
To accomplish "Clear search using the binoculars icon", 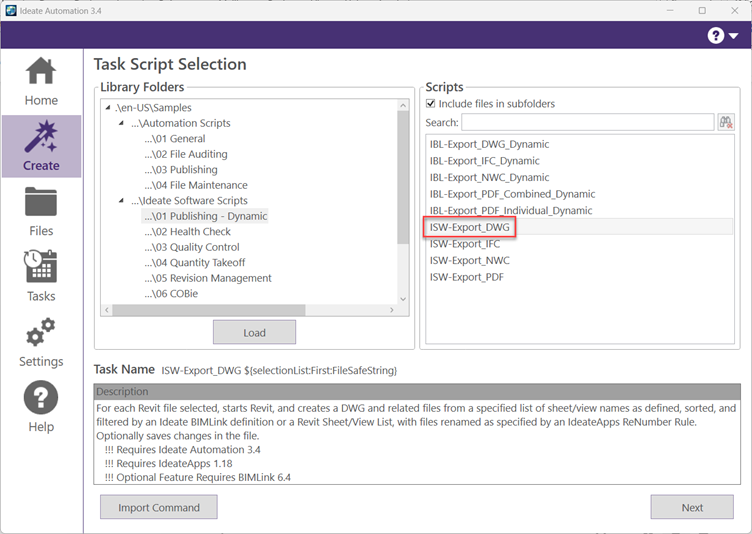I will pyautogui.click(x=726, y=122).
